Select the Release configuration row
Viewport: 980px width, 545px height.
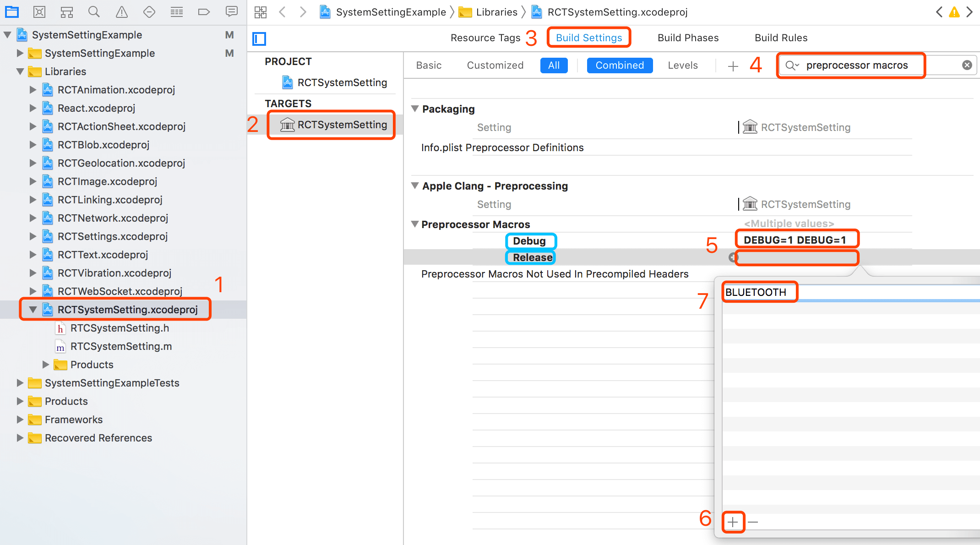pyautogui.click(x=532, y=257)
